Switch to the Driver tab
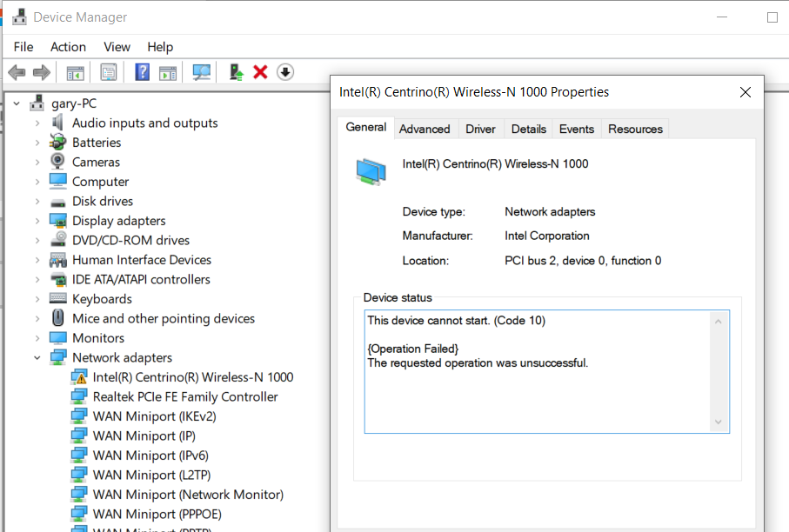This screenshot has height=532, width=789. [480, 129]
